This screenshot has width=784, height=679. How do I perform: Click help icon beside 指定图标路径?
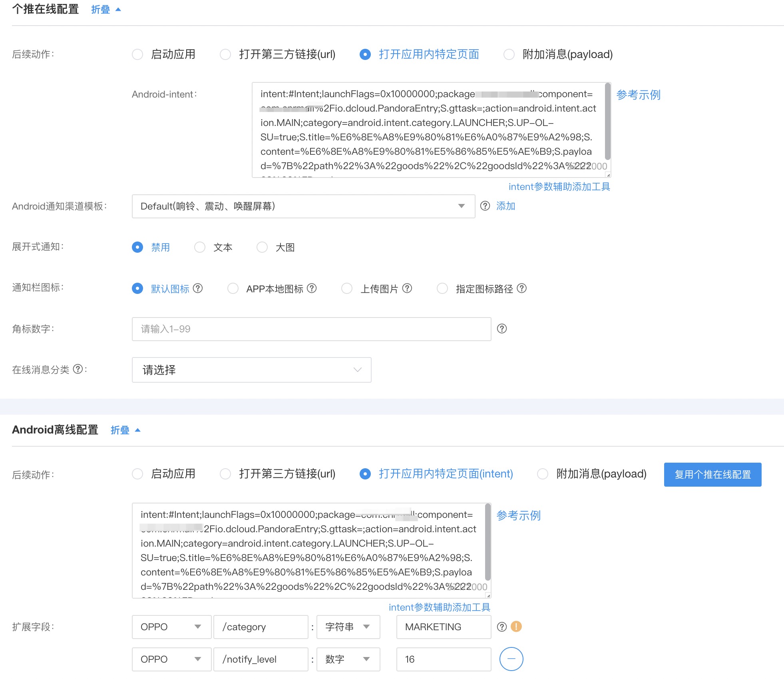[522, 288]
